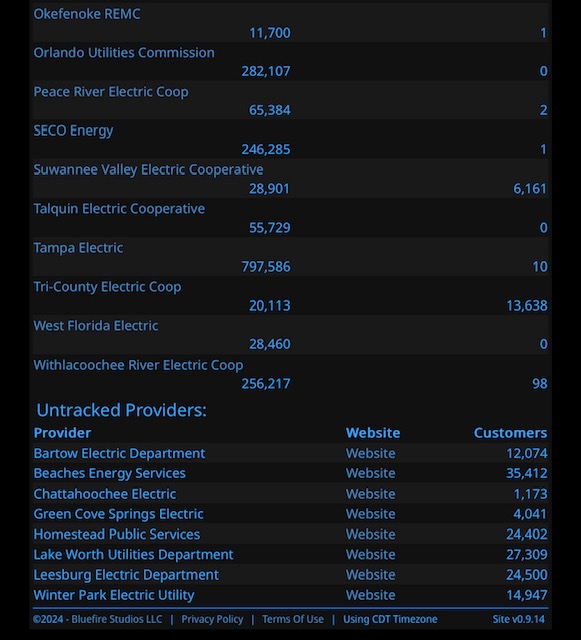Open SECO Energy provider link
581x640 pixels.
(x=73, y=131)
